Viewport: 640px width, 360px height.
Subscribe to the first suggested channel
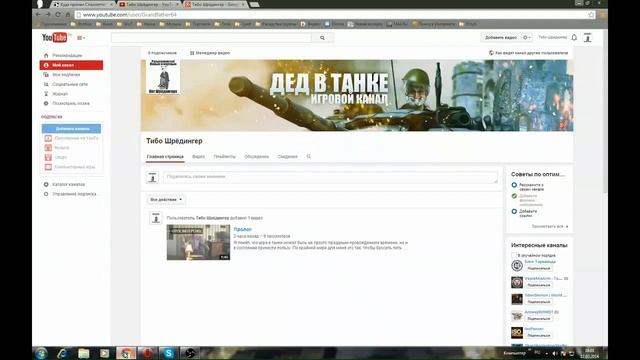pyautogui.click(x=539, y=268)
